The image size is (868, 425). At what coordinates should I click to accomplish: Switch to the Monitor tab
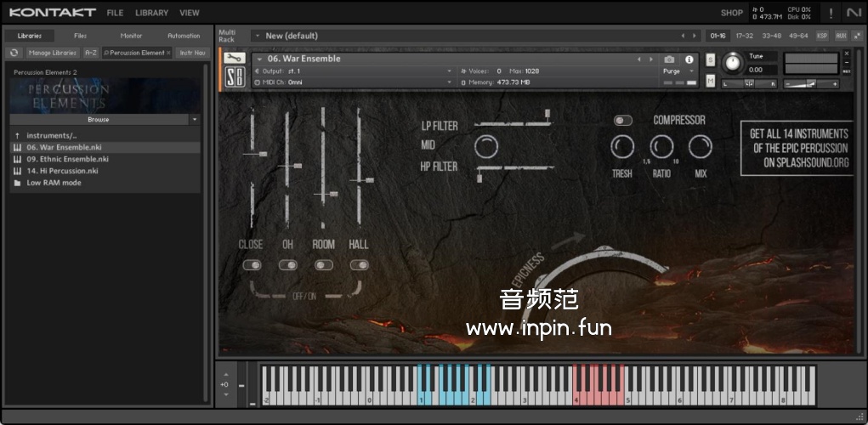click(131, 36)
